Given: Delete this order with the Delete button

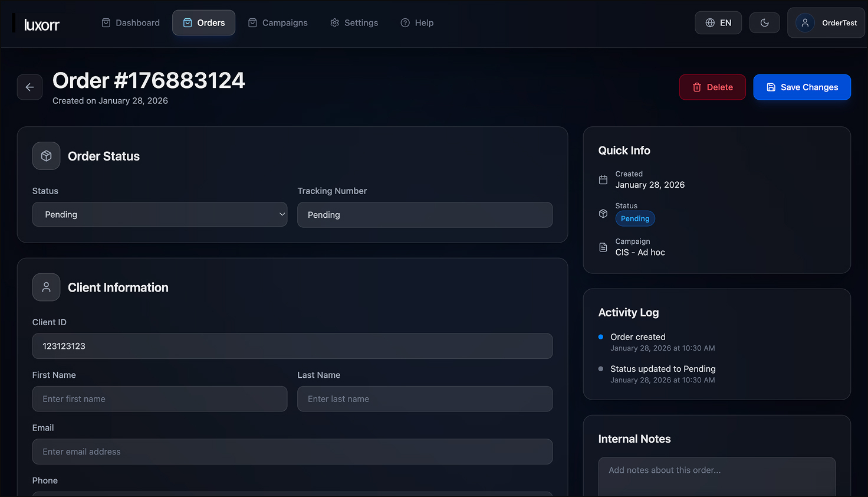Looking at the screenshot, I should pyautogui.click(x=712, y=87).
